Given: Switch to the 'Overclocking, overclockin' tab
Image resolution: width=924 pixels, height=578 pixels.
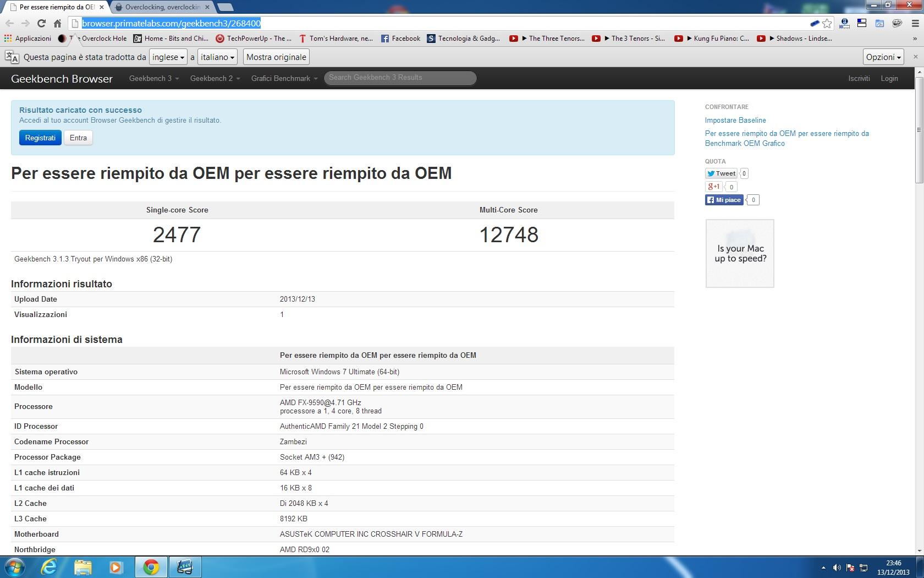Looking at the screenshot, I should [x=162, y=7].
